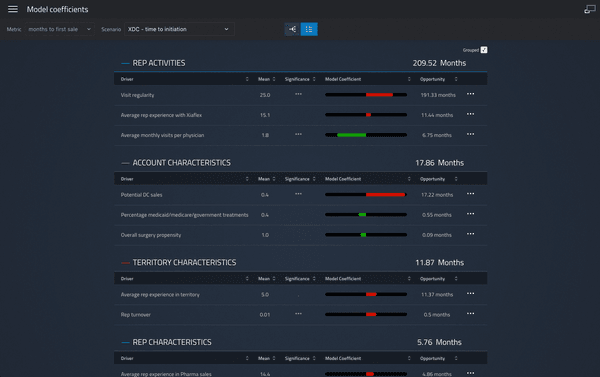
Task: Open the presentation screen icon at top right
Action: point(590,9)
